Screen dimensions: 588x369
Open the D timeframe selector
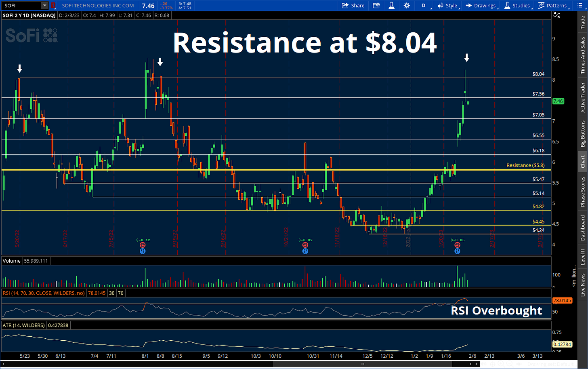424,6
